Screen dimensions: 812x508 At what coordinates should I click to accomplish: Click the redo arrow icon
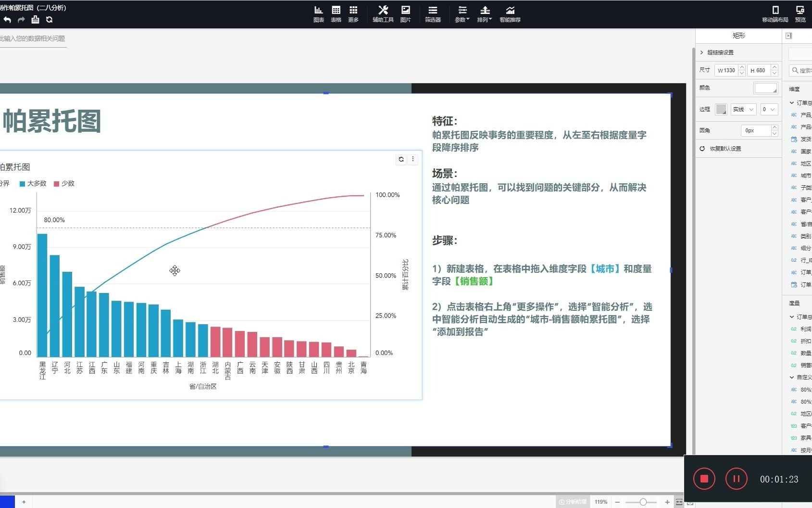pyautogui.click(x=21, y=20)
